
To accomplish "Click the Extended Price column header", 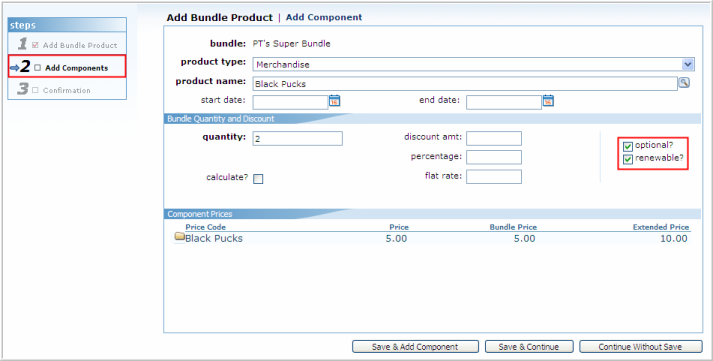I will click(661, 227).
